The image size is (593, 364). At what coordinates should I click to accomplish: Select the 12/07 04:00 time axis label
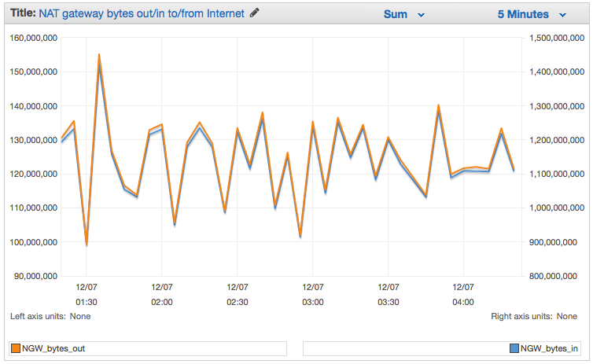[463, 295]
